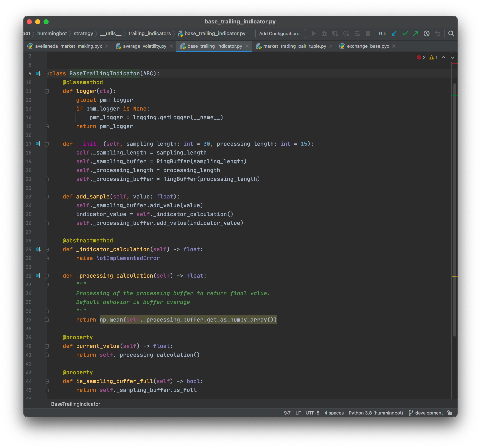
Task: Open branch menu by clicking development
Action: [x=429, y=413]
